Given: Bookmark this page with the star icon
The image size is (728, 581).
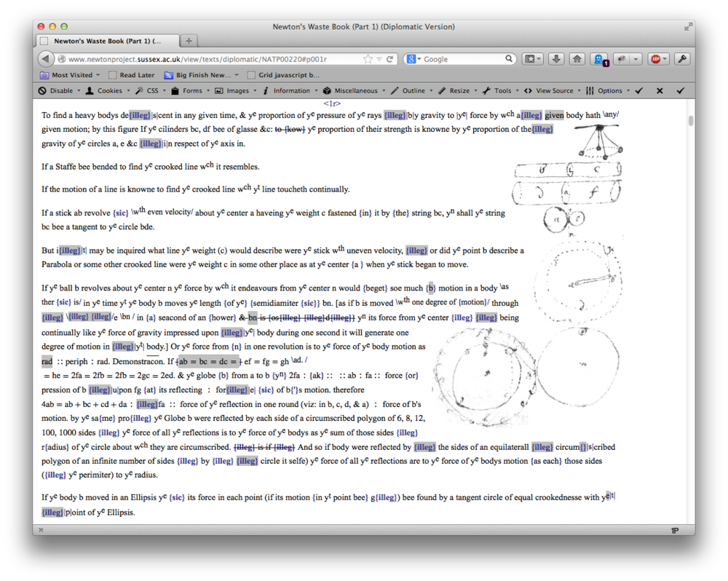Looking at the screenshot, I should [x=368, y=59].
